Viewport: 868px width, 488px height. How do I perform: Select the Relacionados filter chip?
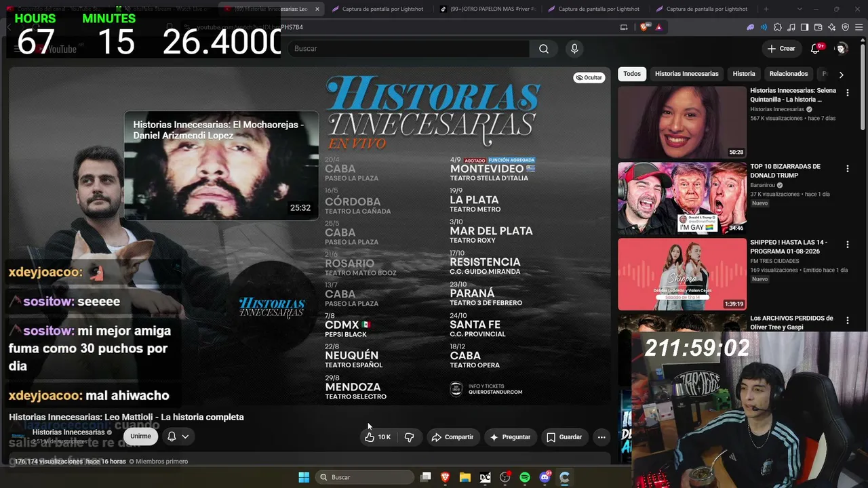pyautogui.click(x=789, y=74)
